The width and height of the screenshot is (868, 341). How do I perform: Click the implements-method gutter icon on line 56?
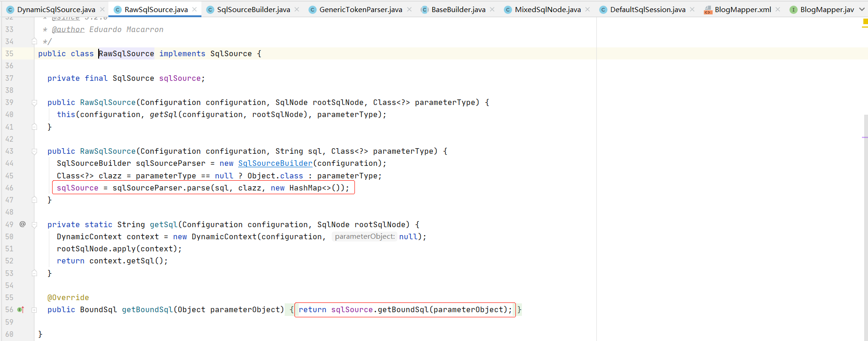coord(21,309)
